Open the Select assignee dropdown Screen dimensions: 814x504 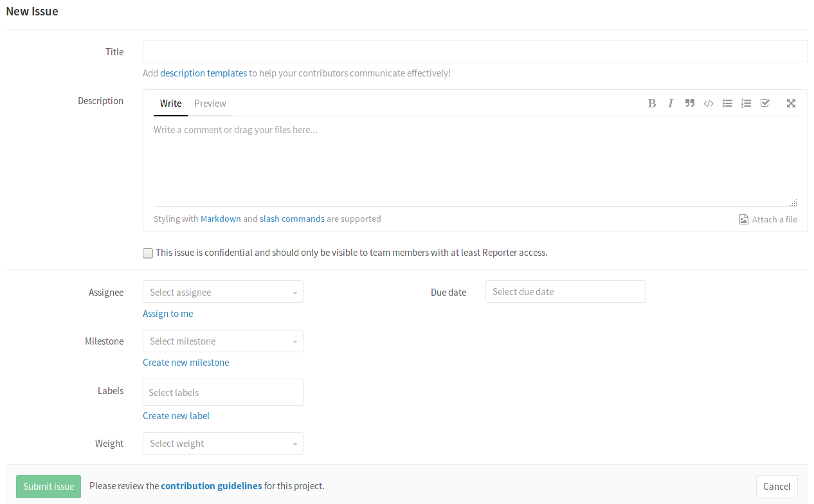(x=222, y=292)
